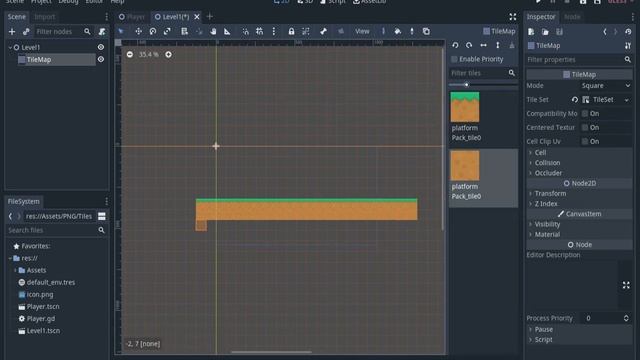Switch to Move Mode tool
Image resolution: width=640 pixels, height=360 pixels.
pyautogui.click(x=138, y=31)
